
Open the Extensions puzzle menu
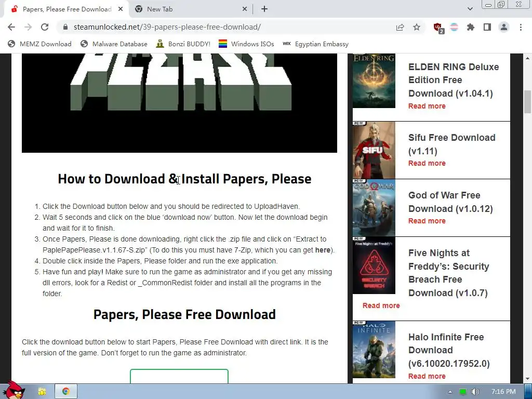tap(471, 27)
